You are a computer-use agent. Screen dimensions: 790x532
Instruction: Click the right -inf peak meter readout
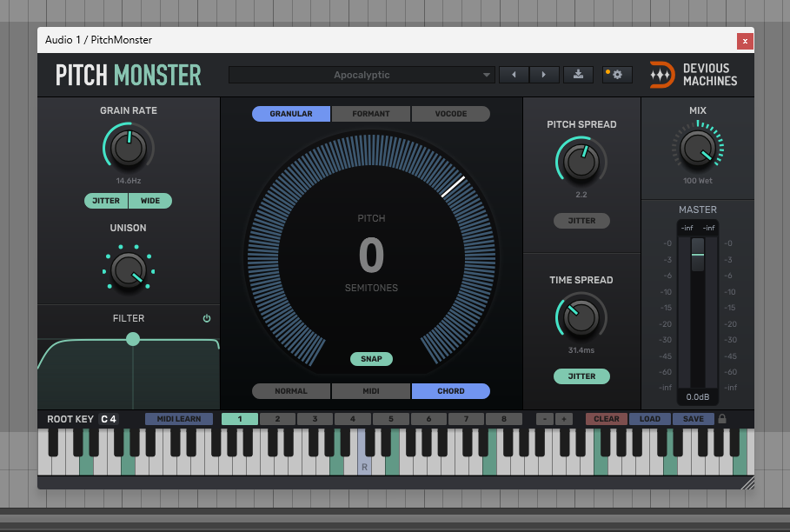(x=709, y=229)
